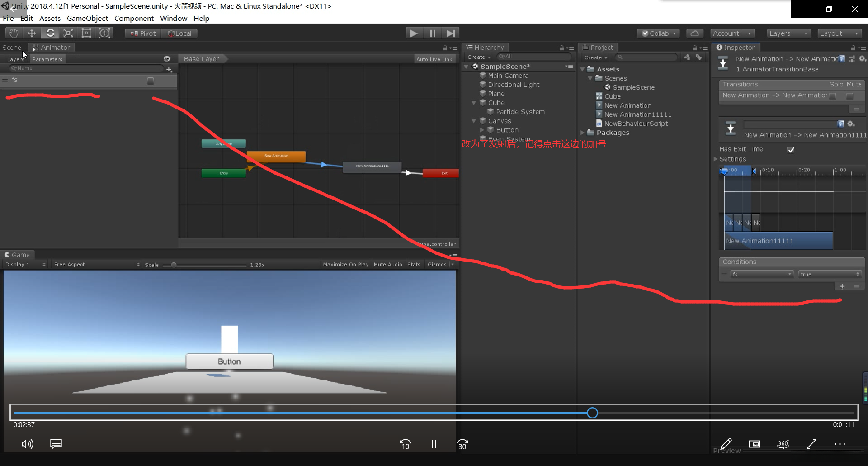Click Maximize On Play button
The width and height of the screenshot is (868, 466).
(345, 265)
